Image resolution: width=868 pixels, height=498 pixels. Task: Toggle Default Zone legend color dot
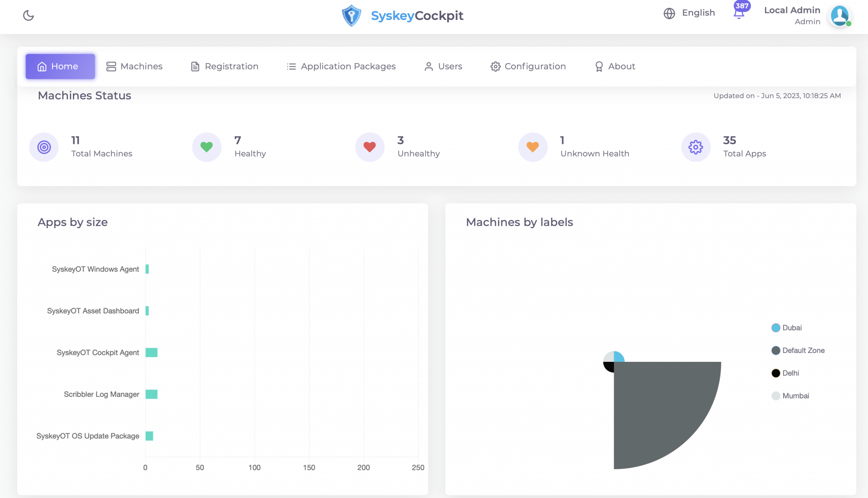coord(776,350)
